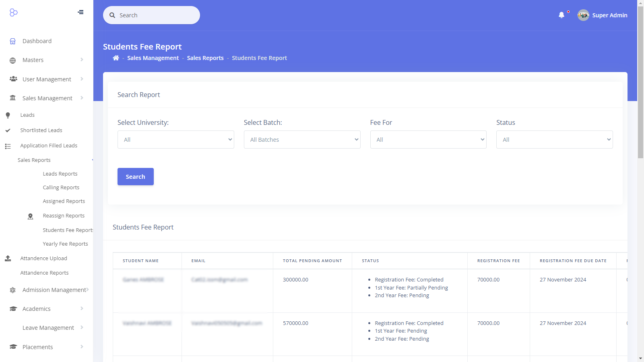Open the Select University dropdown
Viewport: 644px width, 362px height.
[x=175, y=140]
